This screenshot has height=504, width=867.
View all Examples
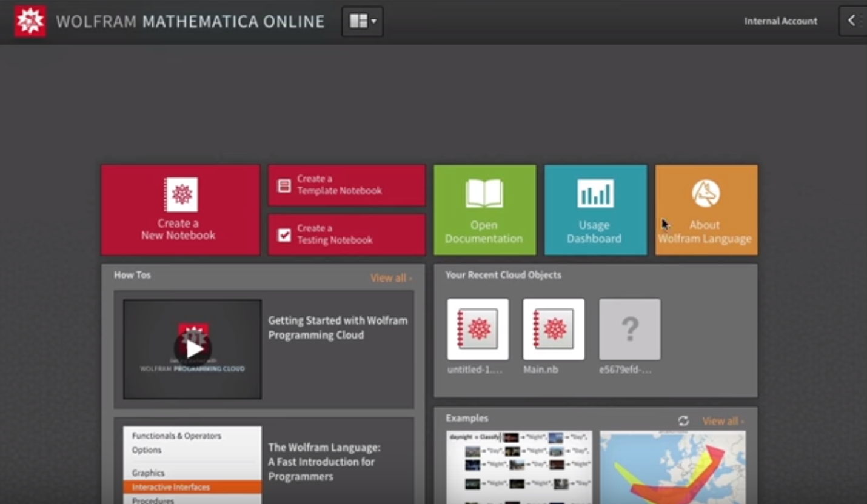click(723, 421)
